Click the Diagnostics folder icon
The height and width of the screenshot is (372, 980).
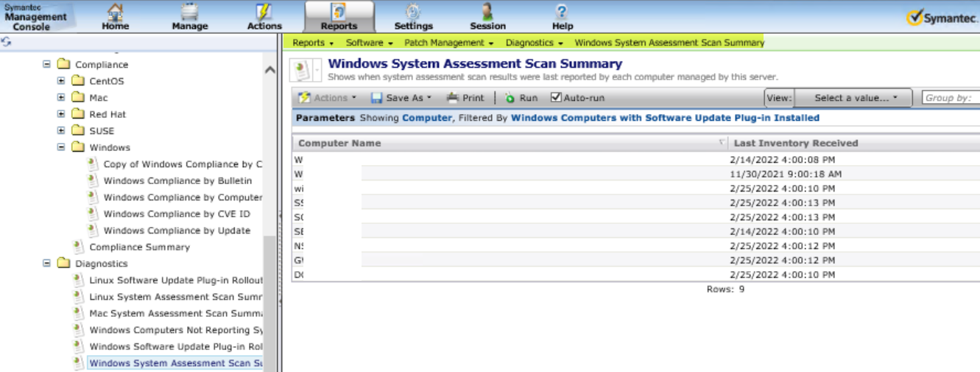(x=63, y=263)
